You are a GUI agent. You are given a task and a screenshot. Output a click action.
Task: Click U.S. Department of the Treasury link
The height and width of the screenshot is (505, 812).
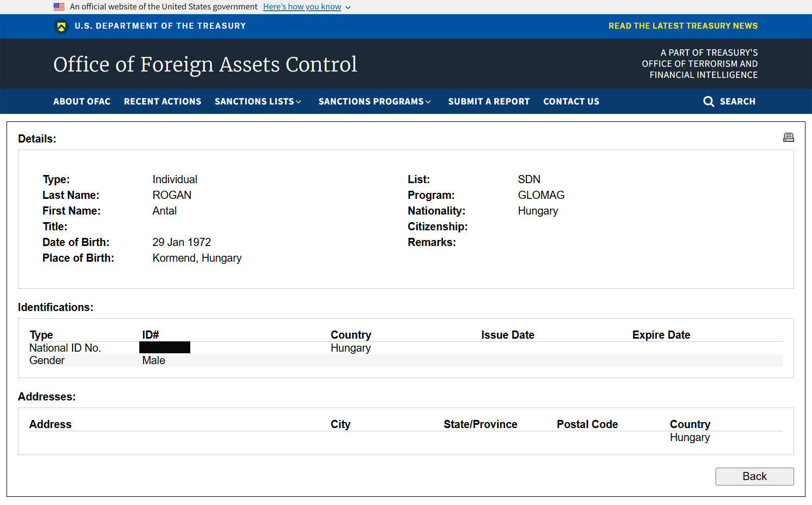(160, 26)
